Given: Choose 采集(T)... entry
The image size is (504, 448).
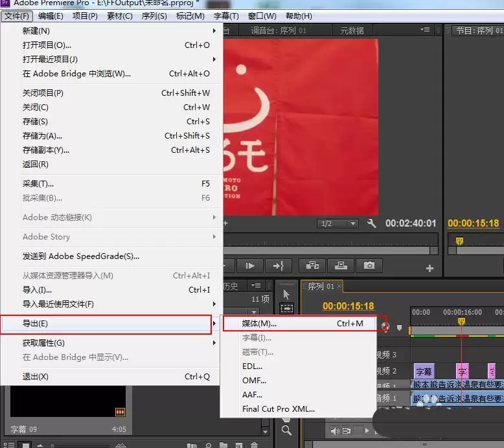Looking at the screenshot, I should tap(119, 184).
